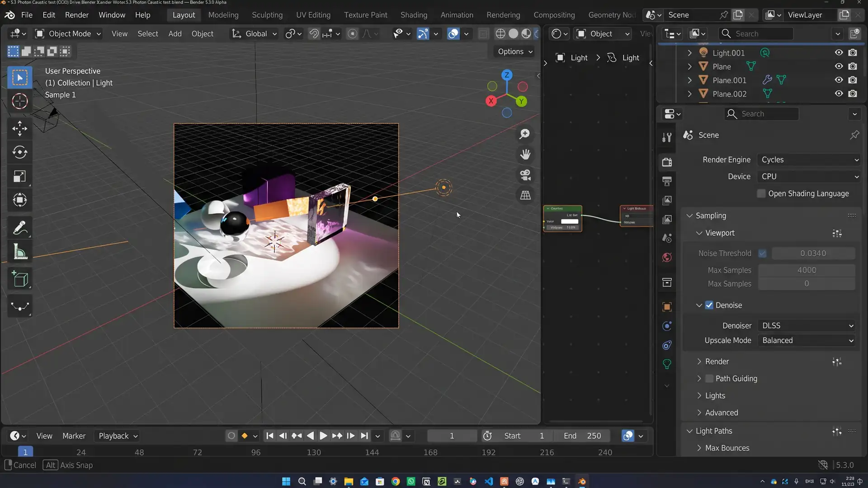The image size is (868, 488).
Task: Hide Plane.002 in viewport
Action: click(x=839, y=94)
